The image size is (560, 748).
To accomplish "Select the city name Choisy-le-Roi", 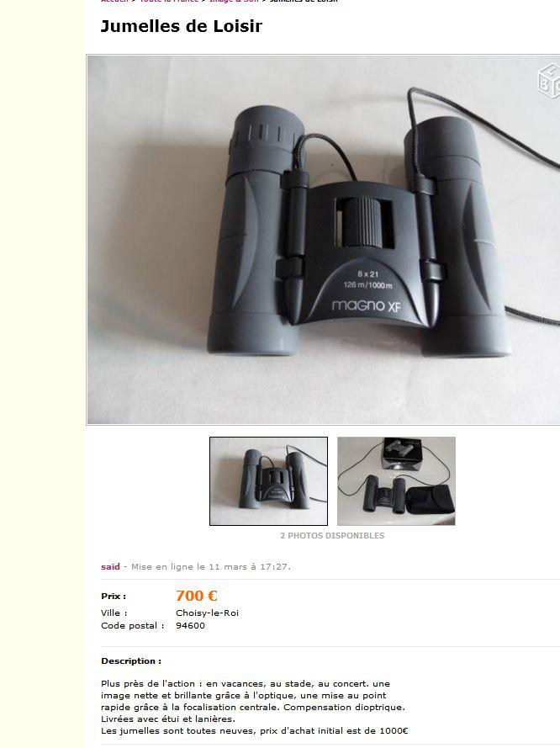I will click(208, 613).
